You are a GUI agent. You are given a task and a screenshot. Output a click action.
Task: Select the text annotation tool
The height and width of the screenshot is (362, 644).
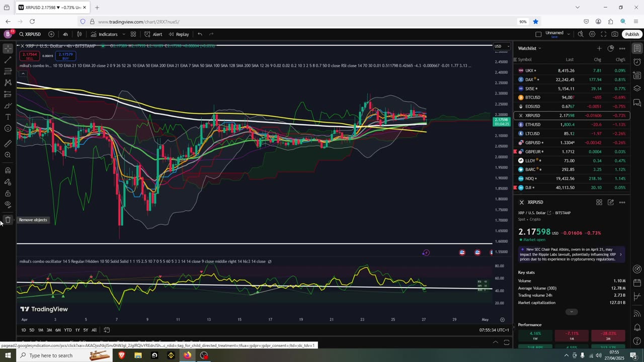point(8,117)
